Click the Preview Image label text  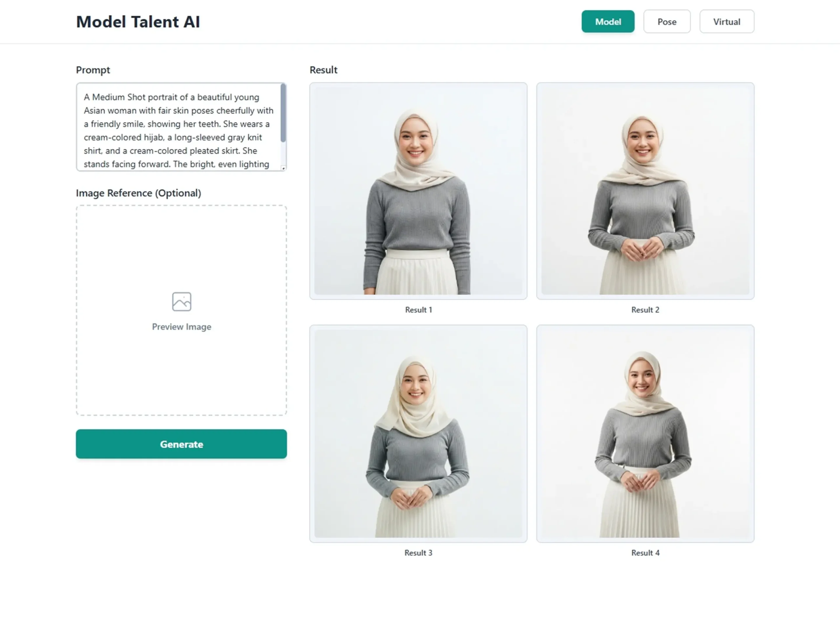tap(181, 326)
